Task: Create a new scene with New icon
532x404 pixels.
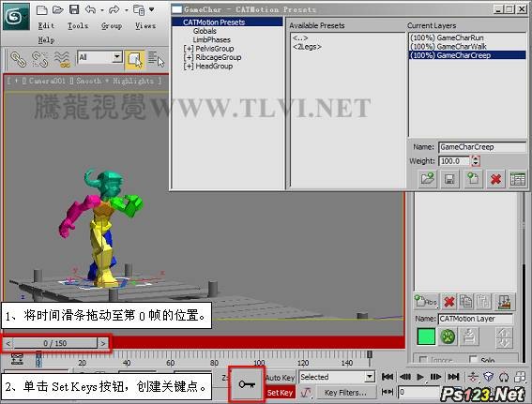Action: coord(41,9)
